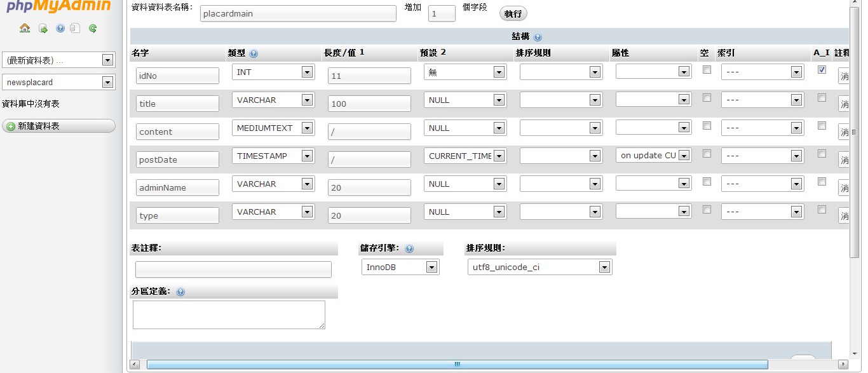Open the attribute dropdown for idNo row

(653, 72)
